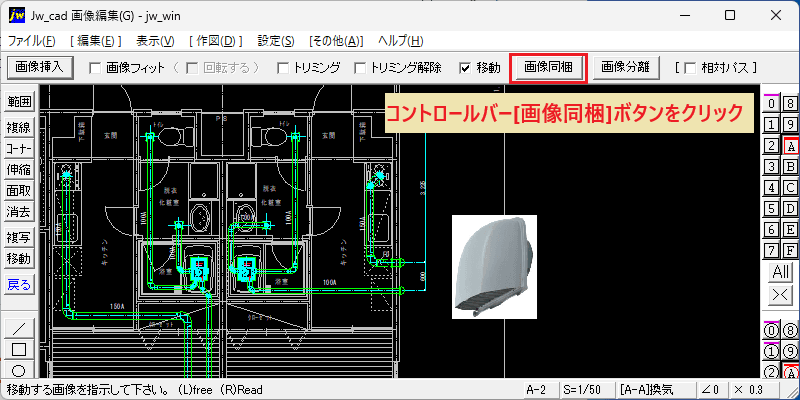Toggle layer C button

pos(790,188)
